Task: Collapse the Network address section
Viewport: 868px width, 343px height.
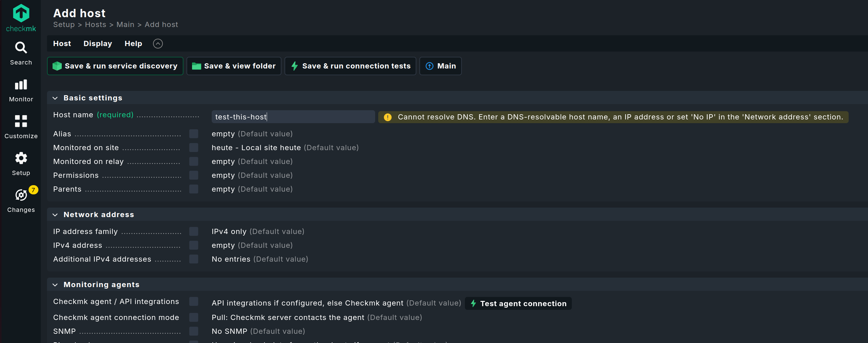Action: point(55,215)
